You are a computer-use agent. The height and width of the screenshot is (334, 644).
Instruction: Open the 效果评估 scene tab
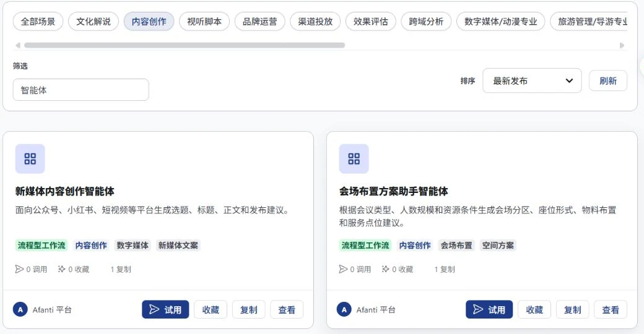[371, 21]
